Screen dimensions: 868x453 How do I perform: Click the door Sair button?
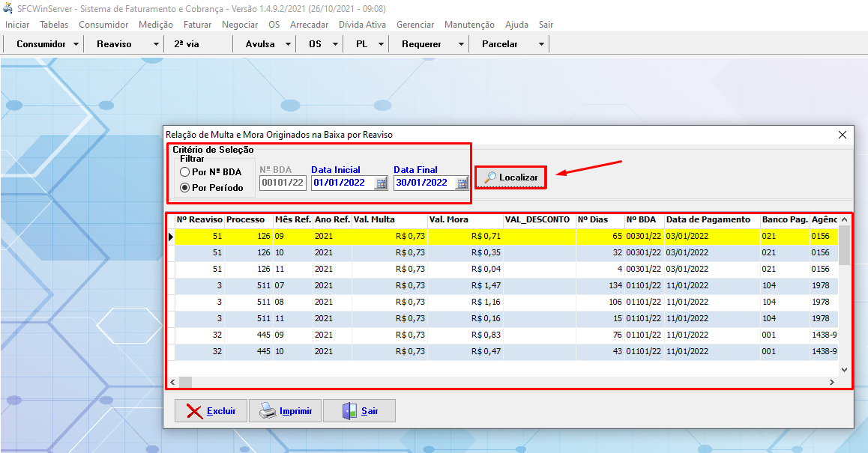(359, 411)
